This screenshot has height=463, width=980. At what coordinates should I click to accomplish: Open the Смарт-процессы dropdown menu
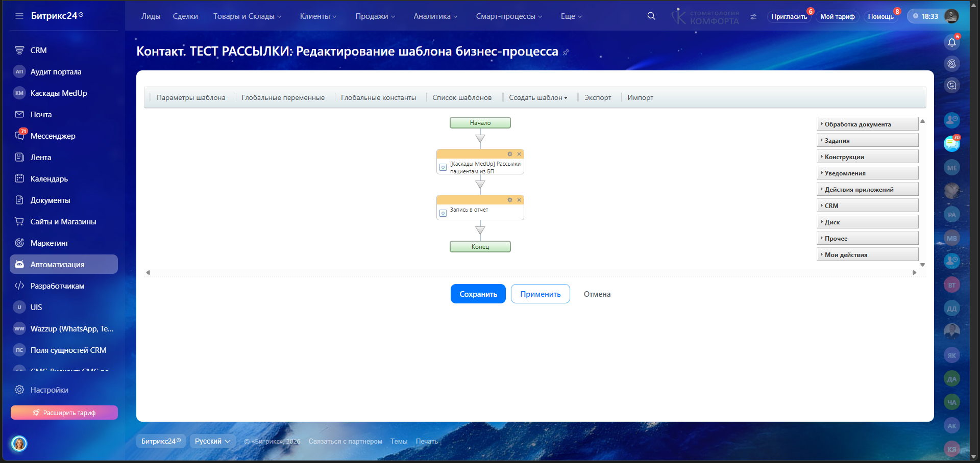(x=509, y=16)
